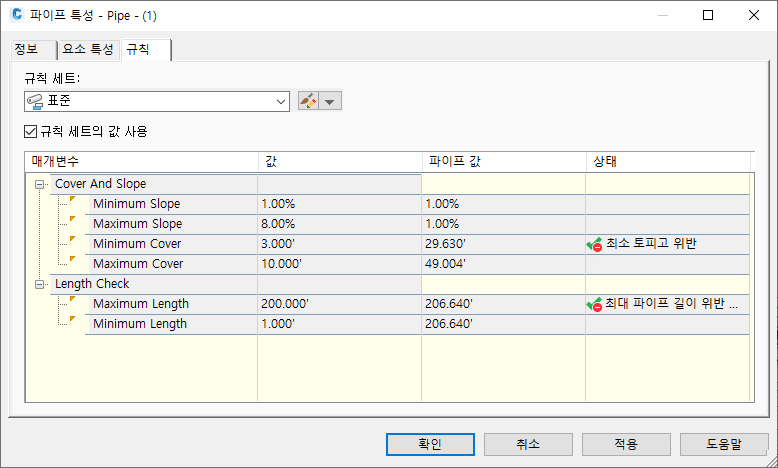The image size is (778, 468).
Task: Open the 규칙 세트 dropdown showing 표준
Action: click(281, 101)
